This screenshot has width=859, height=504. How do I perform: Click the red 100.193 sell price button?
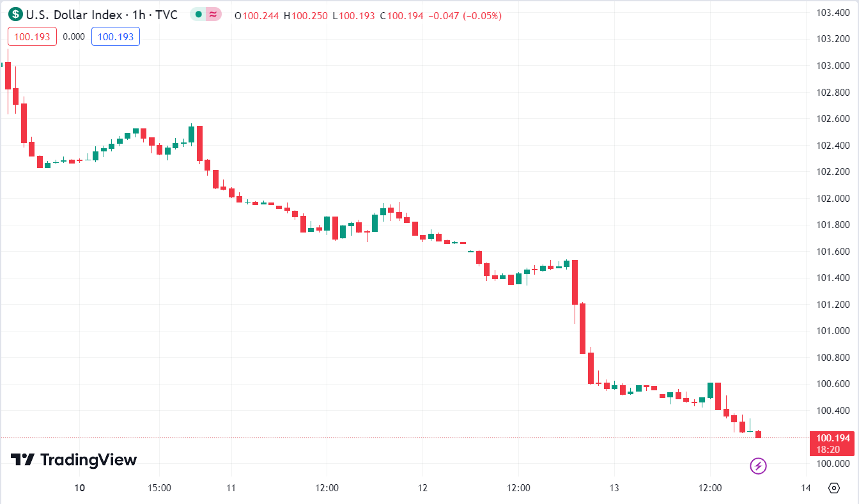pos(32,36)
